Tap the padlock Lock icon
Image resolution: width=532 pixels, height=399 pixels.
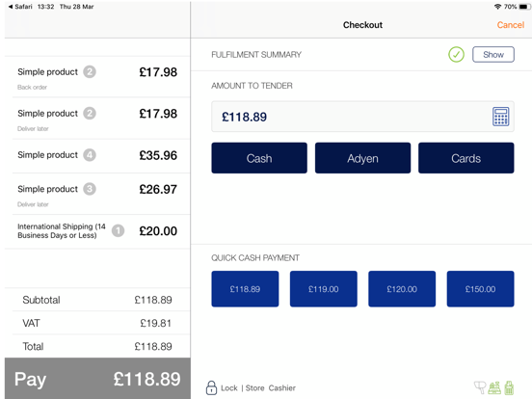pos(211,387)
